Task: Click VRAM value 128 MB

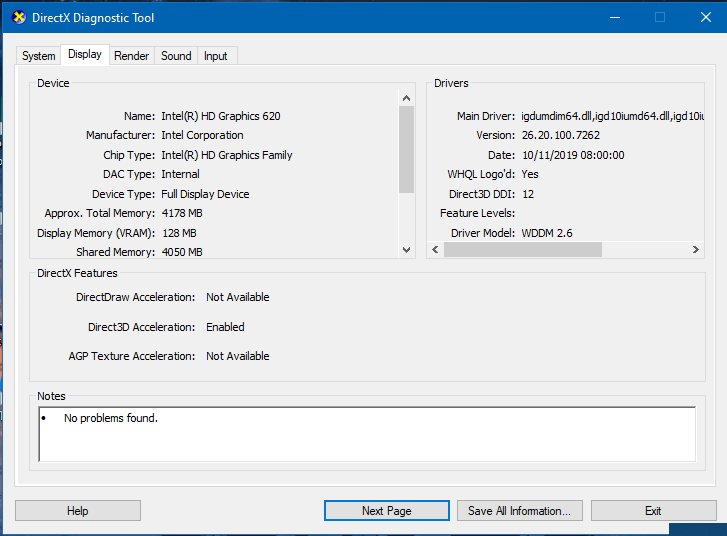Action: click(179, 233)
